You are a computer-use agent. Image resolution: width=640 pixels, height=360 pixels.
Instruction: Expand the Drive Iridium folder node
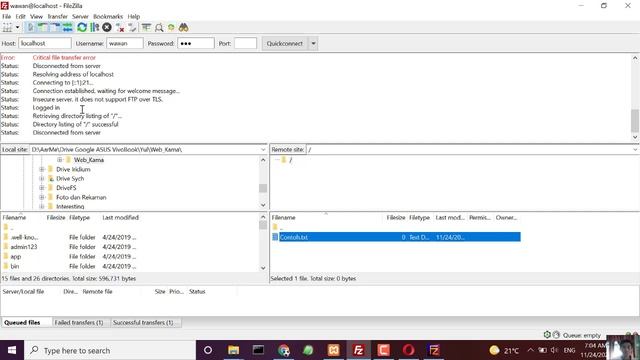click(42, 169)
